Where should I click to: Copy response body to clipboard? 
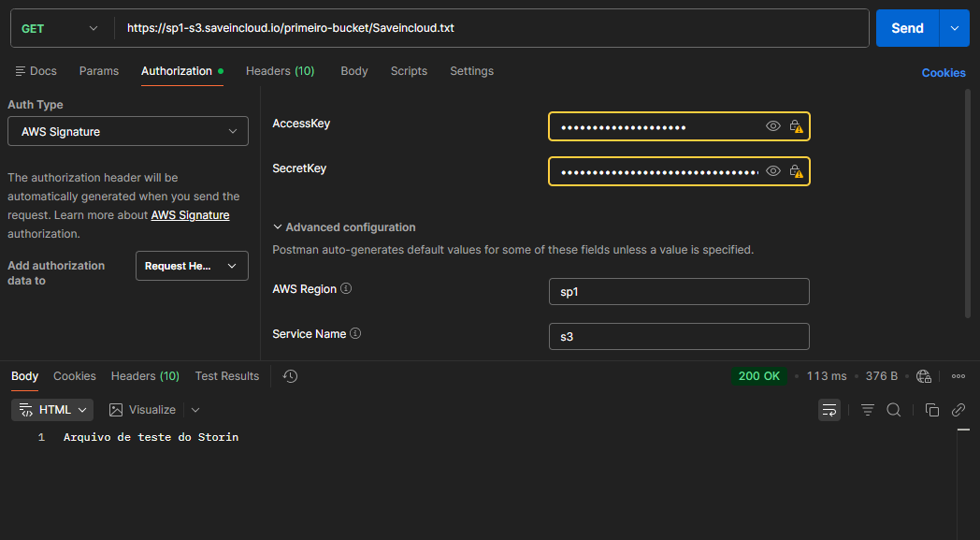coord(932,410)
